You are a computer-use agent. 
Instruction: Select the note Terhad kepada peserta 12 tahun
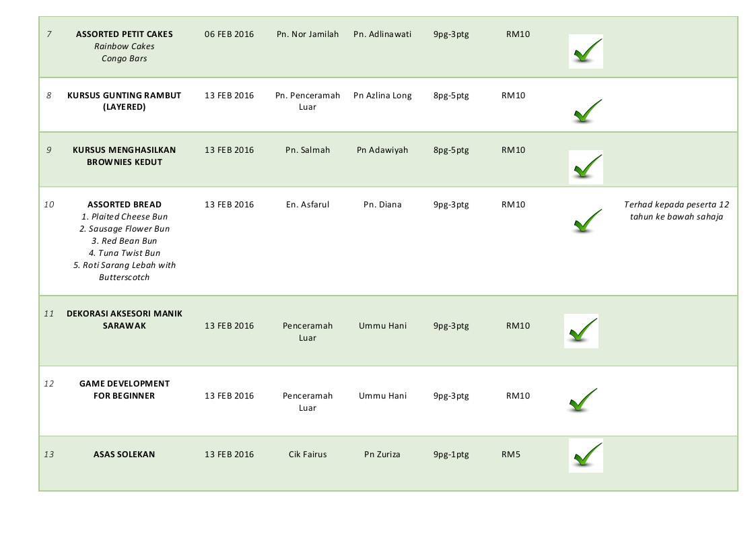[x=677, y=211]
